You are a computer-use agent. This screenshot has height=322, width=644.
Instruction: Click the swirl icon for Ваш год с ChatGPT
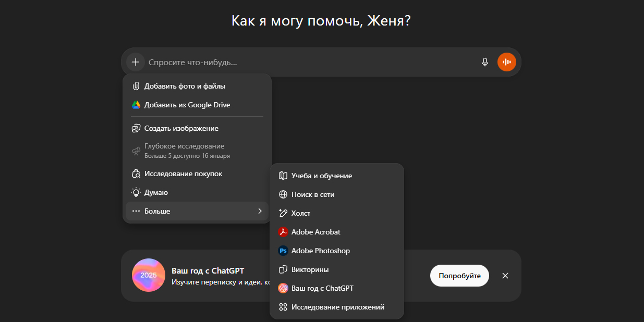pos(283,288)
